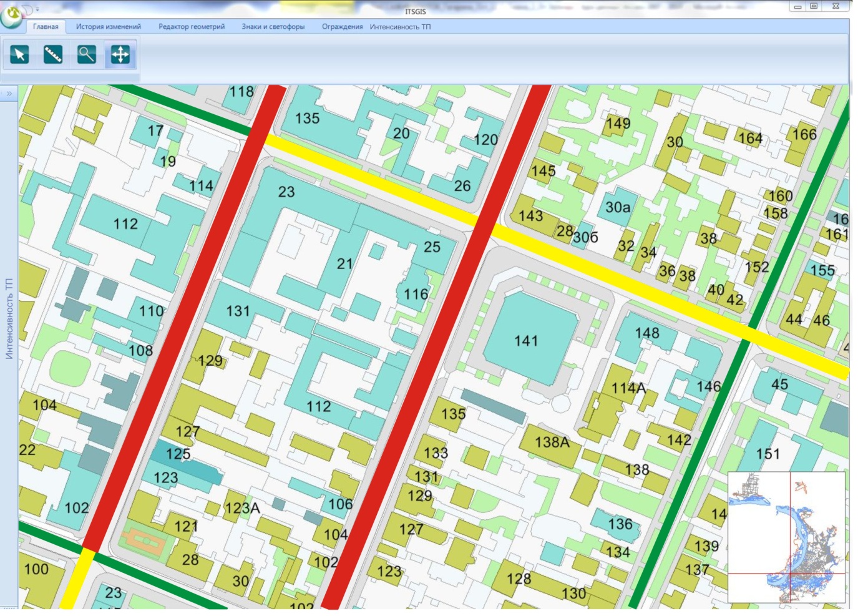
Task: Click building label 149
Action: [618, 124]
